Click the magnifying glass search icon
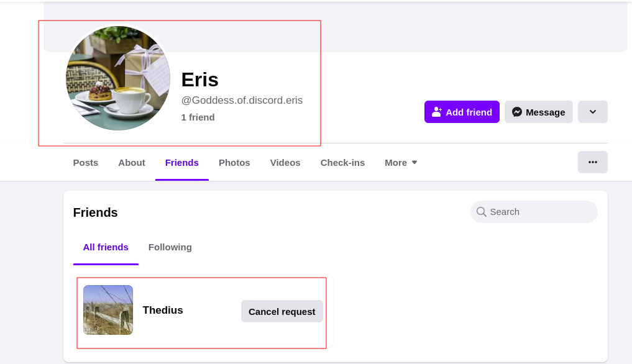Image resolution: width=632 pixels, height=364 pixels. click(481, 212)
